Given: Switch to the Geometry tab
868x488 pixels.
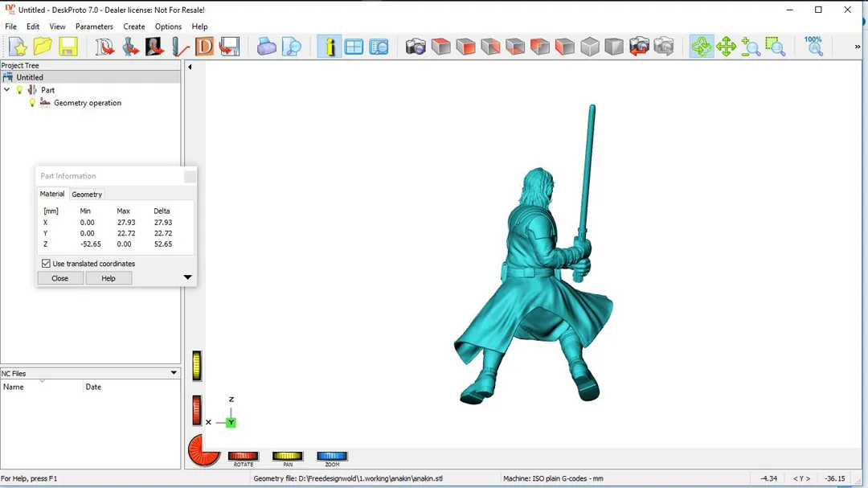Looking at the screenshot, I should coord(87,195).
